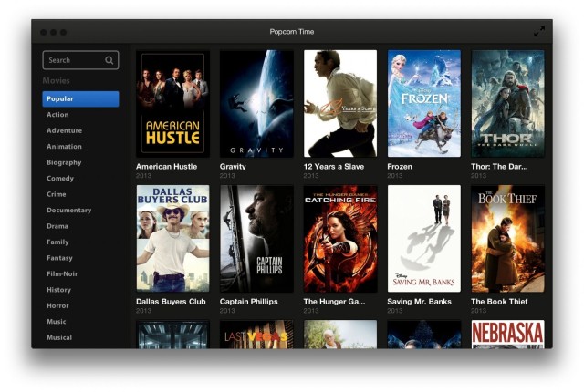Open the Adventure genre list
This screenshot has height=392, width=584.
[64, 130]
